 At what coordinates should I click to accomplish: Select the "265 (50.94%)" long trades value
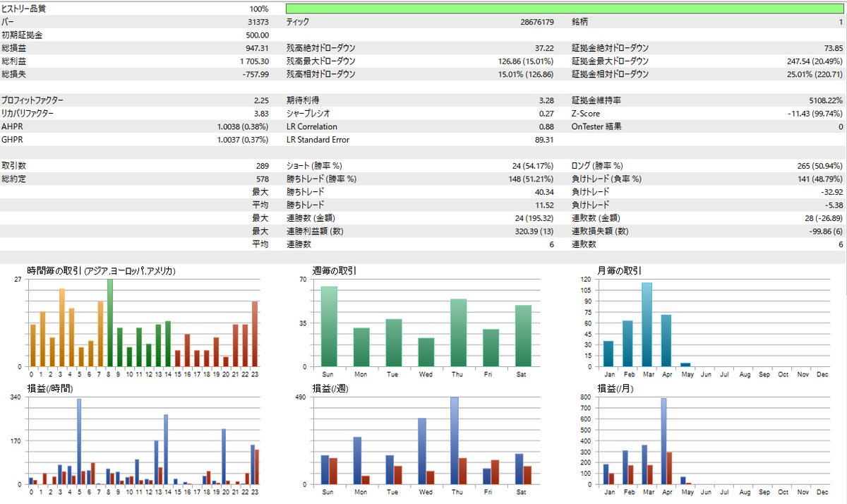pos(819,165)
